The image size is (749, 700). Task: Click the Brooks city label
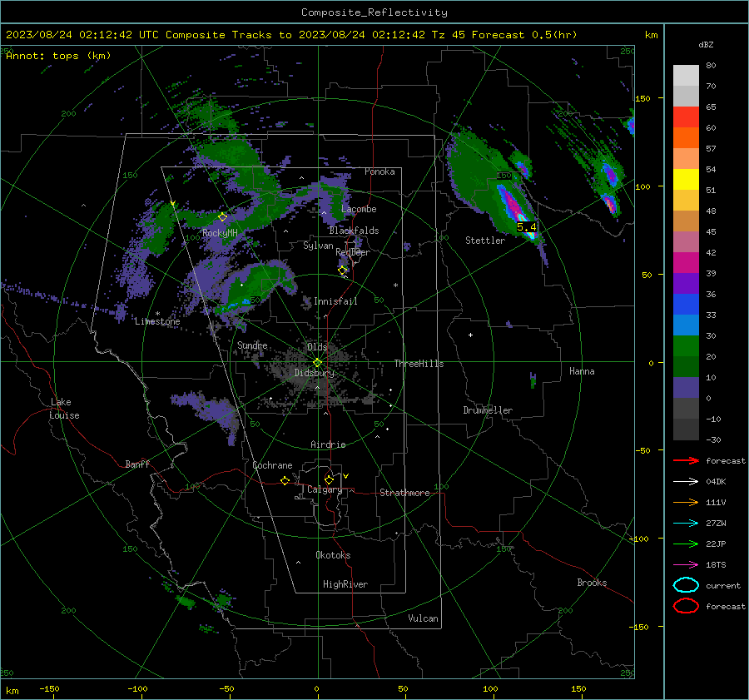[x=592, y=583]
